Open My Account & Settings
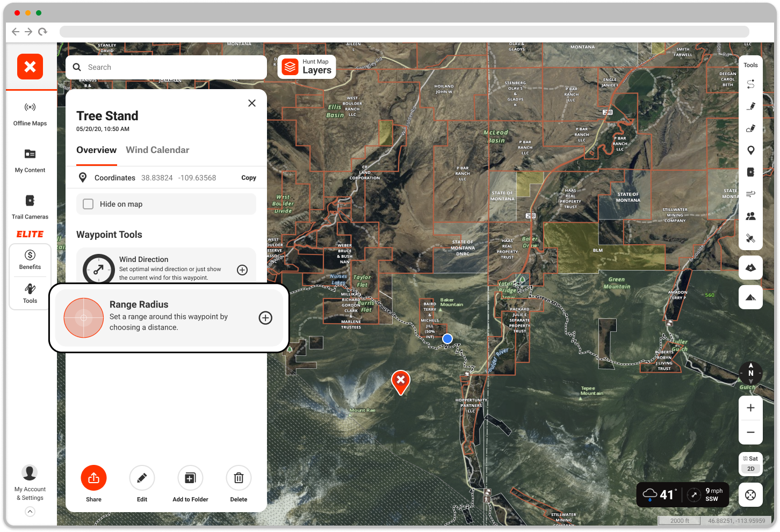Image resolution: width=780 pixels, height=532 pixels. pos(30,483)
